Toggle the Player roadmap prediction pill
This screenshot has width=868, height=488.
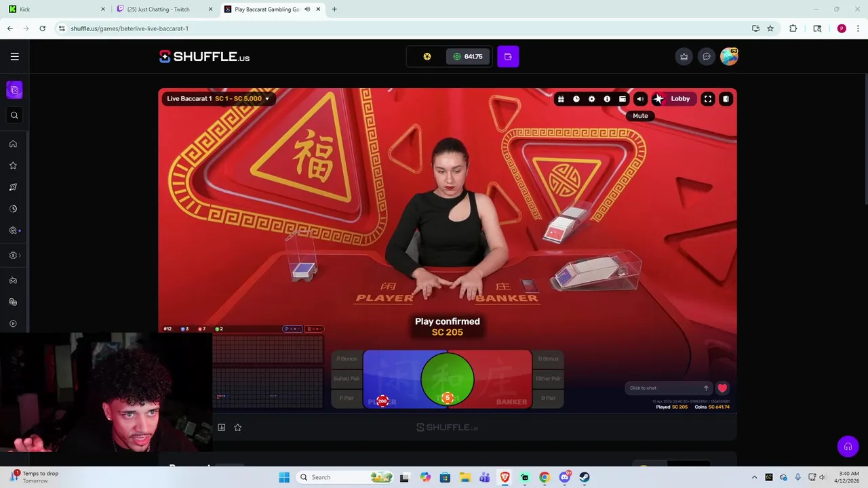(x=292, y=329)
